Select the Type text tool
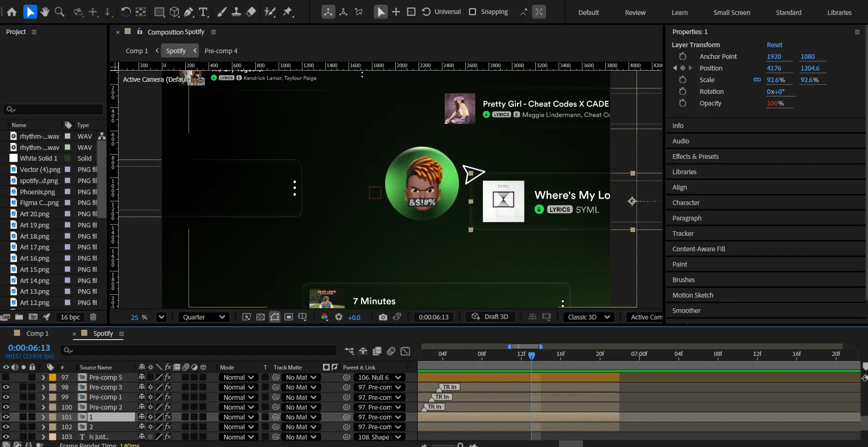Viewport: 868px width, 447px height. tap(203, 12)
